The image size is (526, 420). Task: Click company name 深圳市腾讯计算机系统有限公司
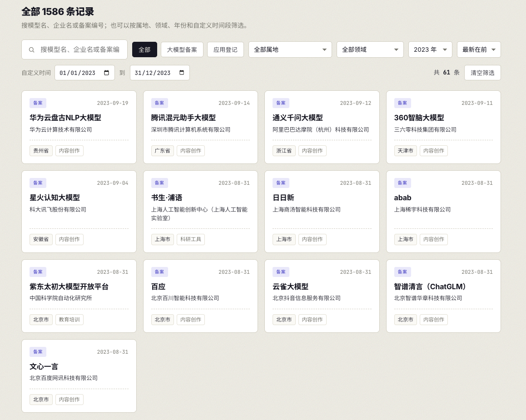point(190,130)
